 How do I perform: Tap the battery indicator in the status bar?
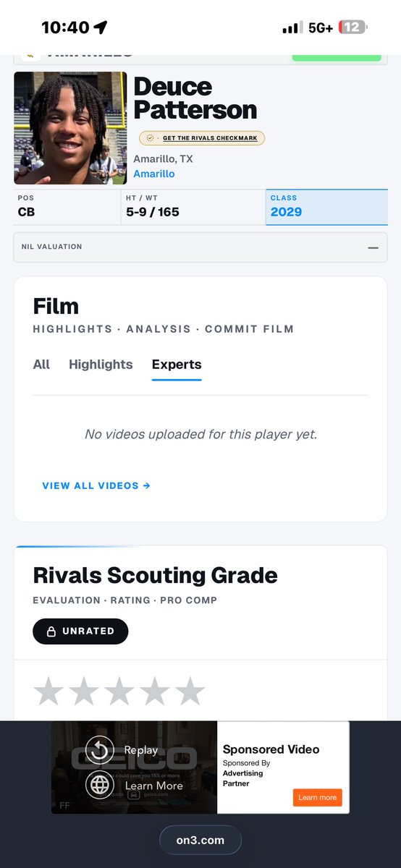353,27
